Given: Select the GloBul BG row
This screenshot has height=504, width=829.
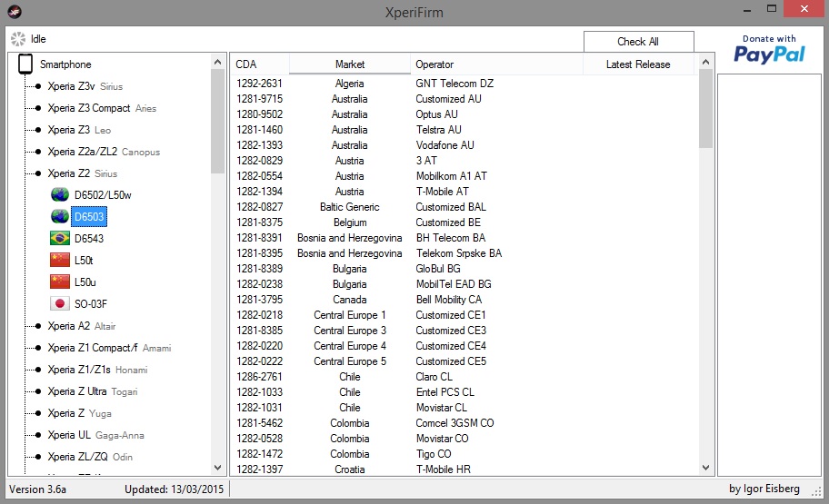Looking at the screenshot, I should click(x=464, y=269).
